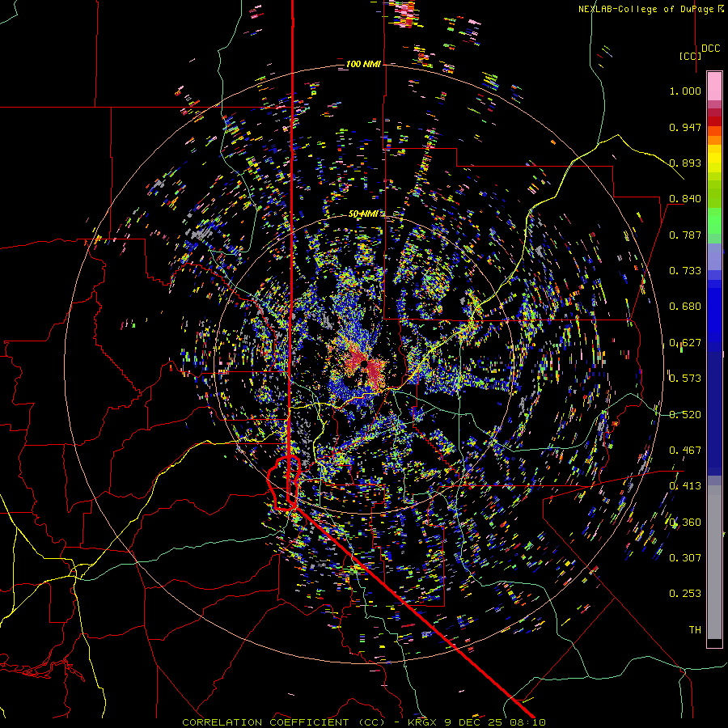Pick the bright green color bar segment
The height and width of the screenshot is (728, 728).
(714, 221)
